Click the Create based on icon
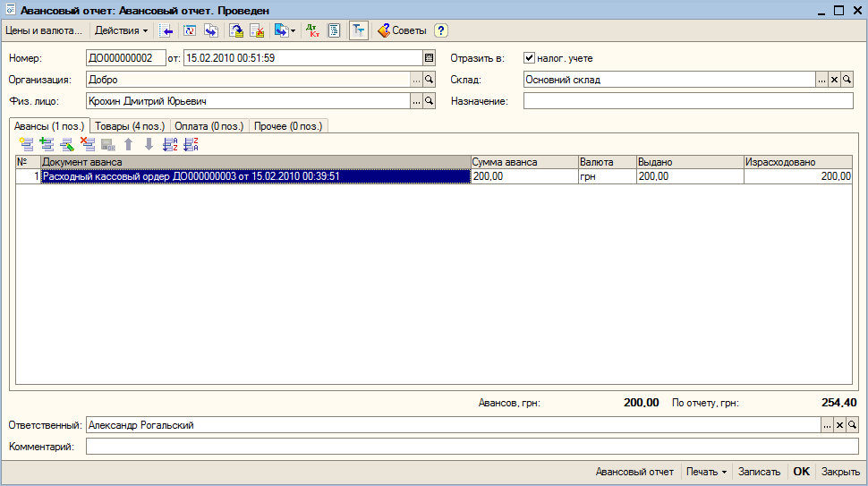The height and width of the screenshot is (486, 868). point(281,31)
